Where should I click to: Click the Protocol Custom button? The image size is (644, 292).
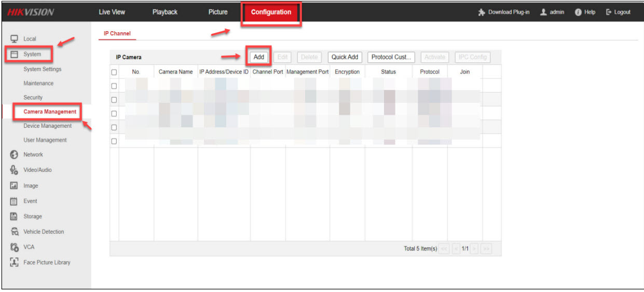pyautogui.click(x=392, y=57)
